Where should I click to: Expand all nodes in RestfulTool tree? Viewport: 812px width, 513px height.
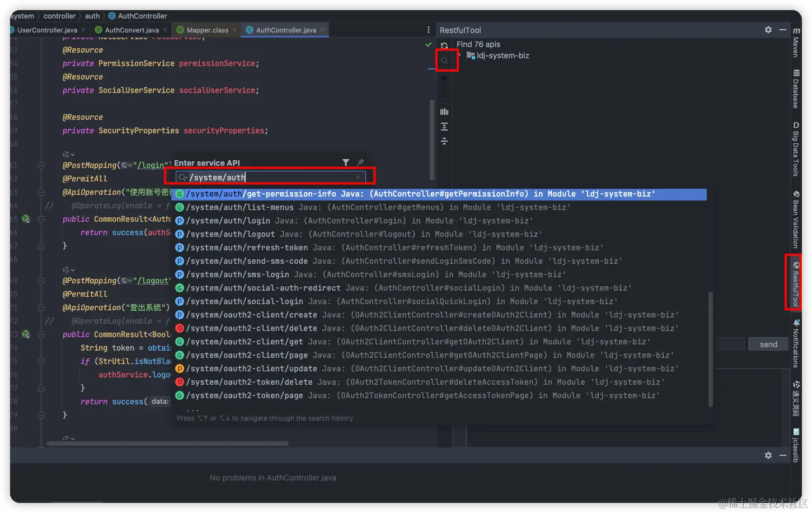(444, 127)
